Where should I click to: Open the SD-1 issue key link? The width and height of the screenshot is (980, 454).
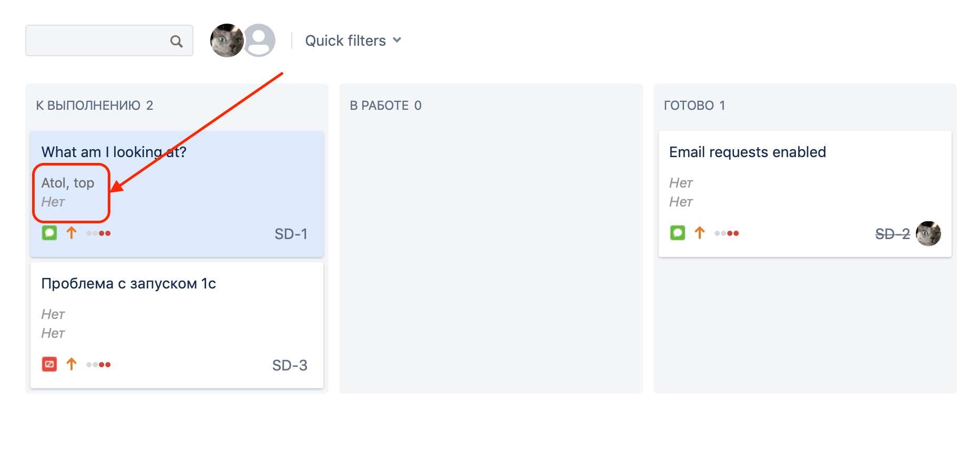(291, 234)
